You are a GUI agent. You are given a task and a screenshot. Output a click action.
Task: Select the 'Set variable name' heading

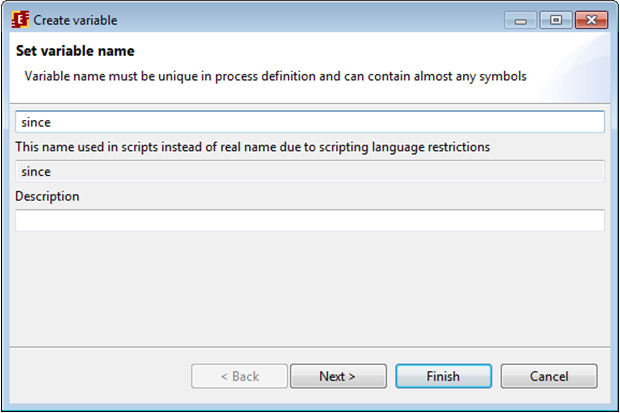click(x=75, y=51)
